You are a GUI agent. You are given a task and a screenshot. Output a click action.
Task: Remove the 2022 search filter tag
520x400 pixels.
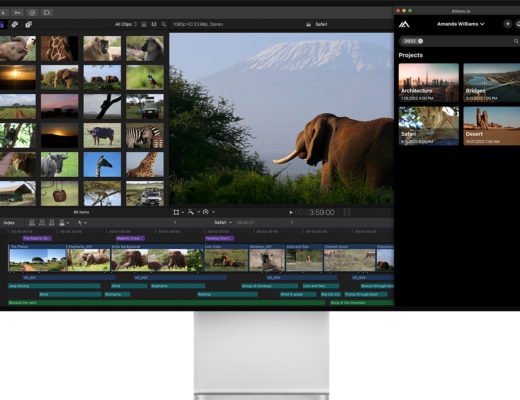point(420,41)
